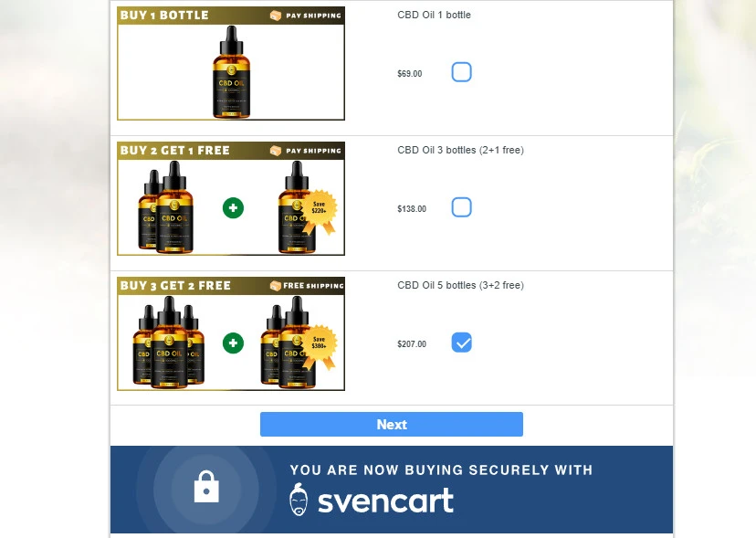
Task: Open the Buy 3 Get 2 Free image
Action: tap(231, 333)
